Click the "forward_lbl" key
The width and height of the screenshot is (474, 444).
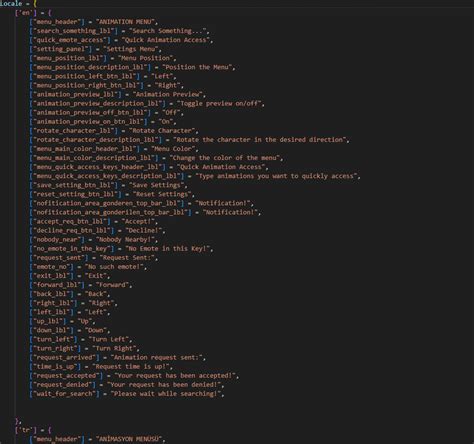[58, 285]
